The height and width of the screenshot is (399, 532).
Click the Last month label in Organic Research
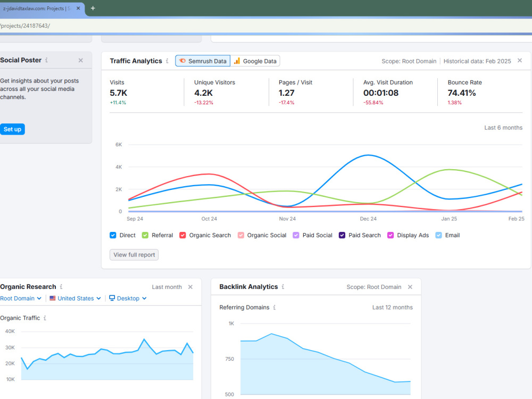167,287
